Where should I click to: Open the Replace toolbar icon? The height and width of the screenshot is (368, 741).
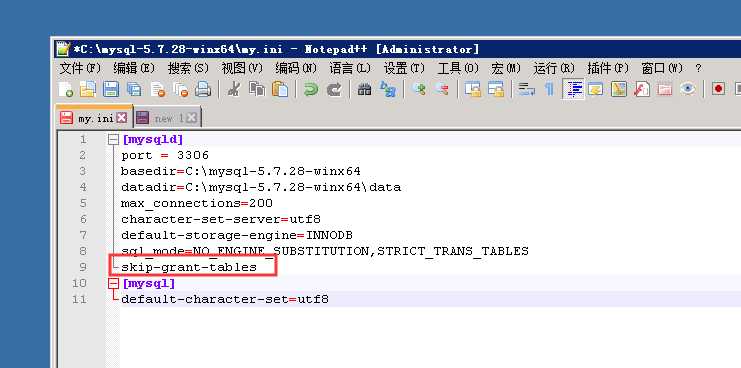pos(388,89)
